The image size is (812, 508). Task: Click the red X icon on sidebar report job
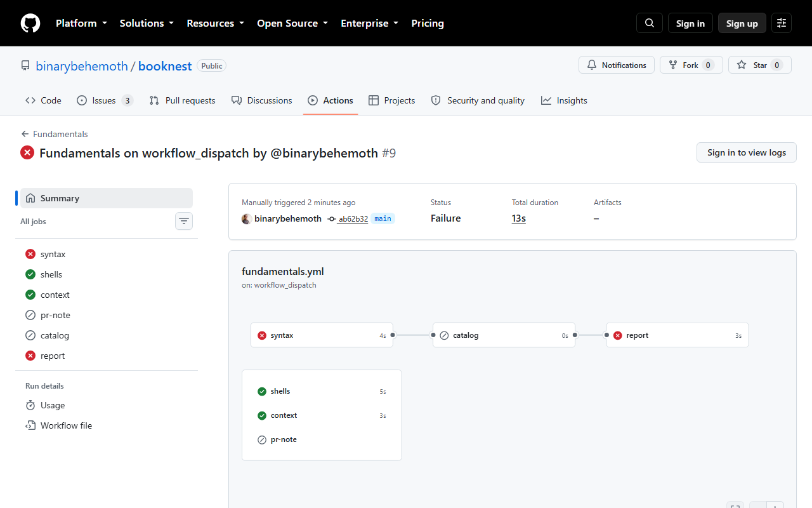[x=30, y=356]
